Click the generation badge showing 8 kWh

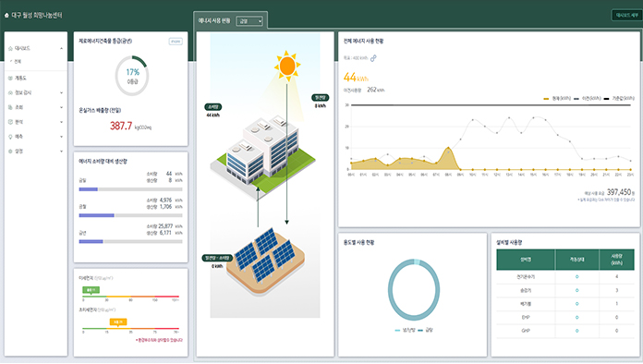point(320,98)
